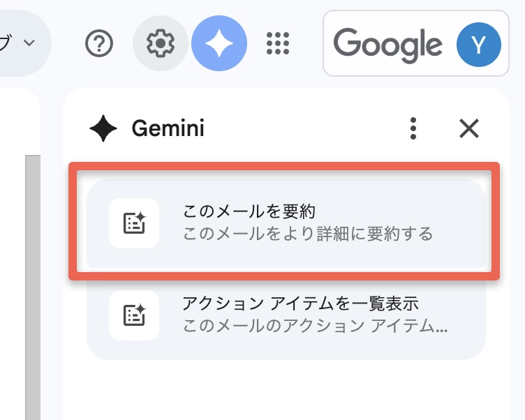The width and height of the screenshot is (525, 420).
Task: Select the このメールを要約 suggestion
Action: [x=286, y=223]
